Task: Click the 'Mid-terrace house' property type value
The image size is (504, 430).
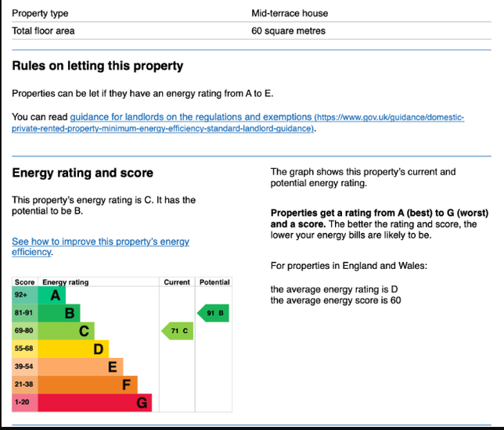Action: [290, 13]
